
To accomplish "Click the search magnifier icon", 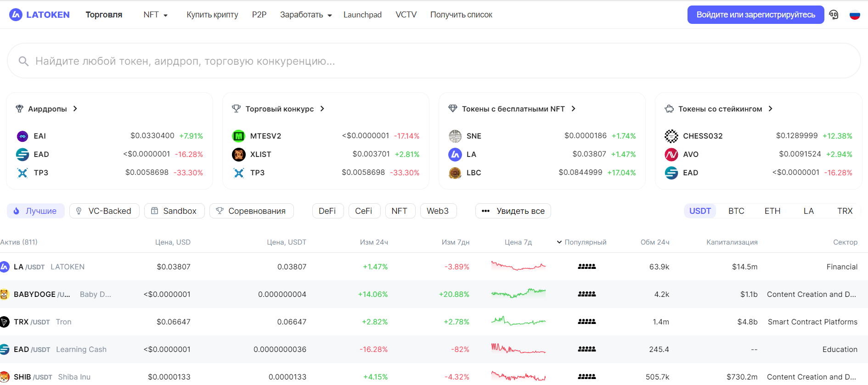I will pos(23,61).
